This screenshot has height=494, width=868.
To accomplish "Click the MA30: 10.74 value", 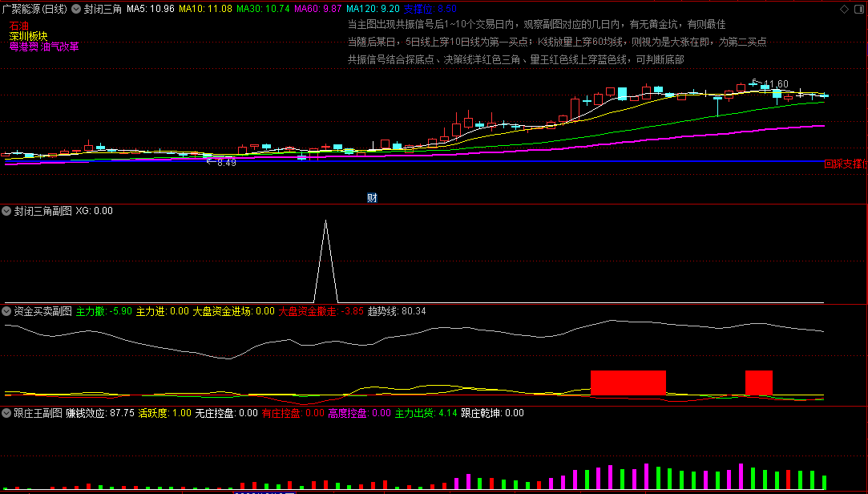I will coord(263,10).
